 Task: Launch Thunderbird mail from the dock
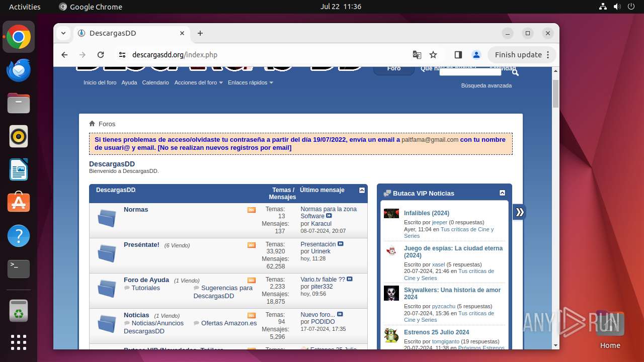click(x=19, y=70)
